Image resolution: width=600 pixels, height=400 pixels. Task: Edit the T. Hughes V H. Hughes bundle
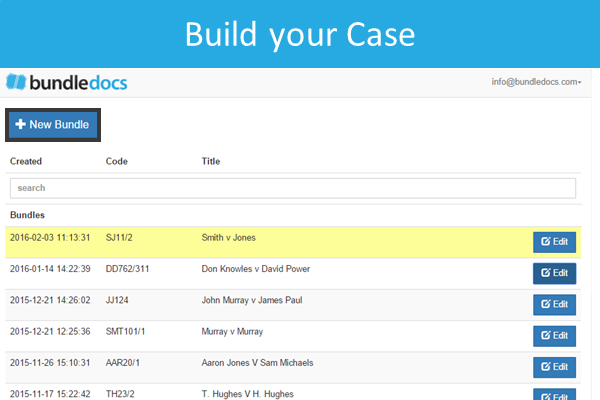tap(554, 395)
